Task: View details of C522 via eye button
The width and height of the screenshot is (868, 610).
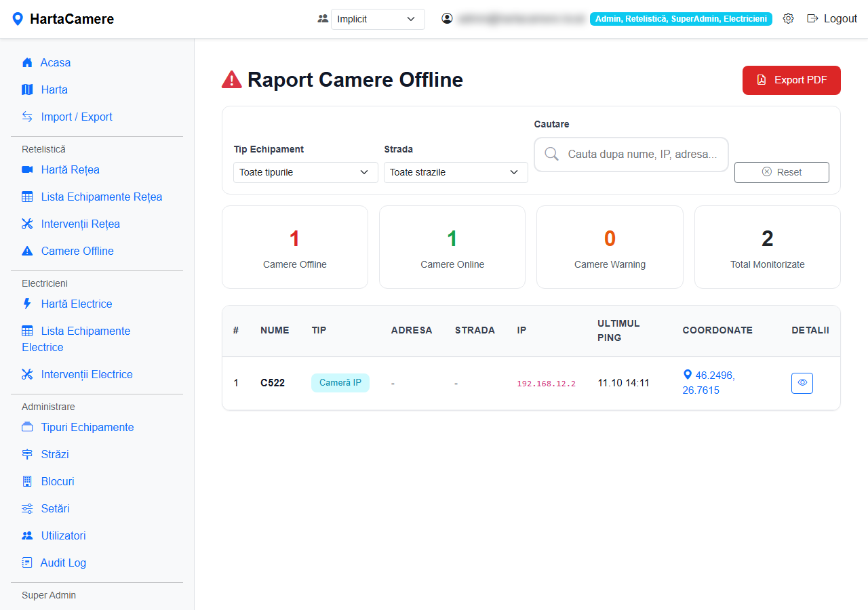Action: 802,383
